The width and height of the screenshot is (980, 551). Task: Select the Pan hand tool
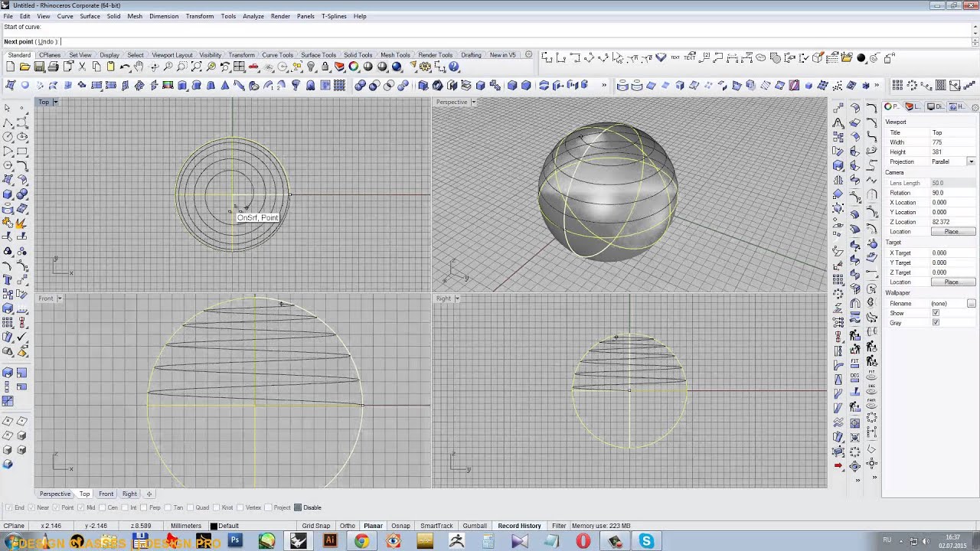139,67
